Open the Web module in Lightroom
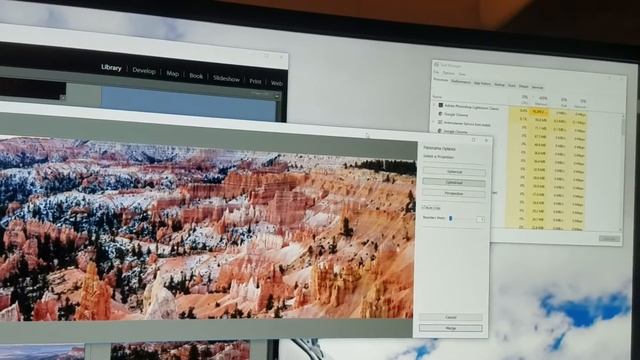Image resolution: width=640 pixels, height=360 pixels. (276, 83)
